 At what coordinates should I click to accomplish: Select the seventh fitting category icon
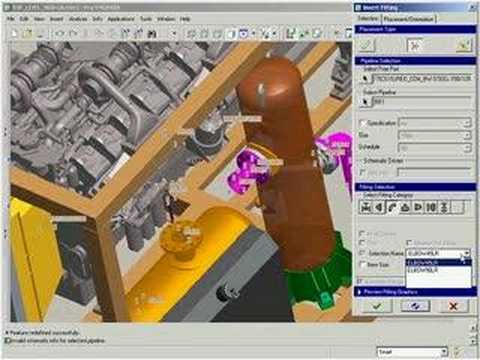coord(444,207)
